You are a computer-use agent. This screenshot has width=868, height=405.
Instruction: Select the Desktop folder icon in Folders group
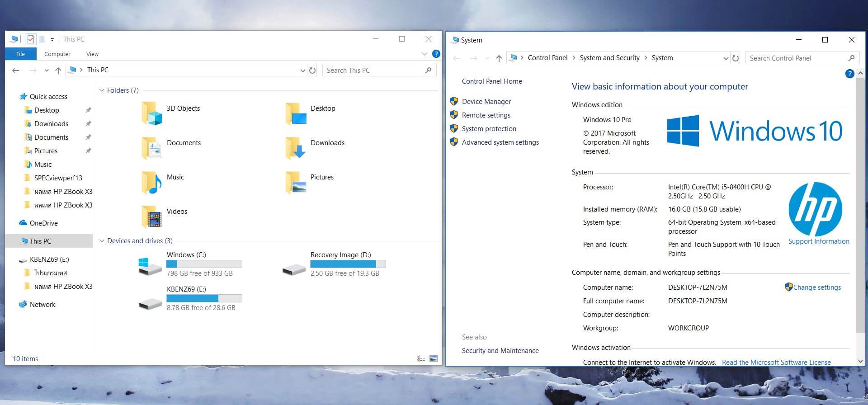coord(296,113)
